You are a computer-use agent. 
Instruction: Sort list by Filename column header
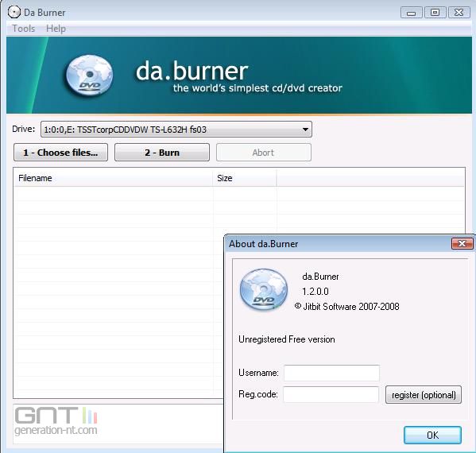click(x=113, y=178)
